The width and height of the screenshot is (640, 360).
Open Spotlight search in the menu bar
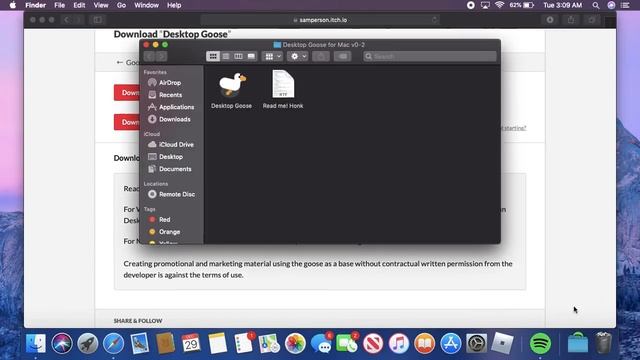pos(596,5)
